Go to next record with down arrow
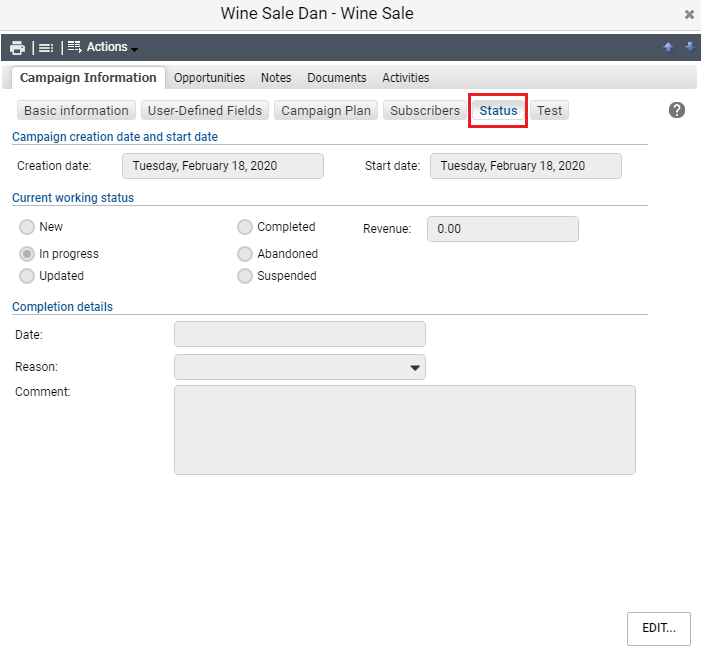This screenshot has height=658, width=701. (x=690, y=46)
